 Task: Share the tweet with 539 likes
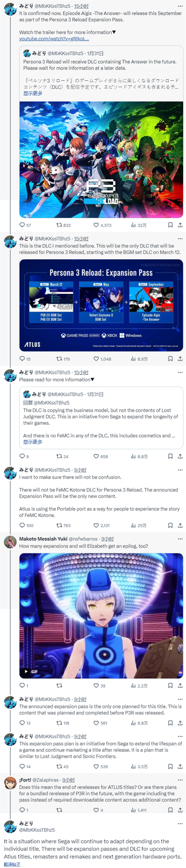coord(180,766)
